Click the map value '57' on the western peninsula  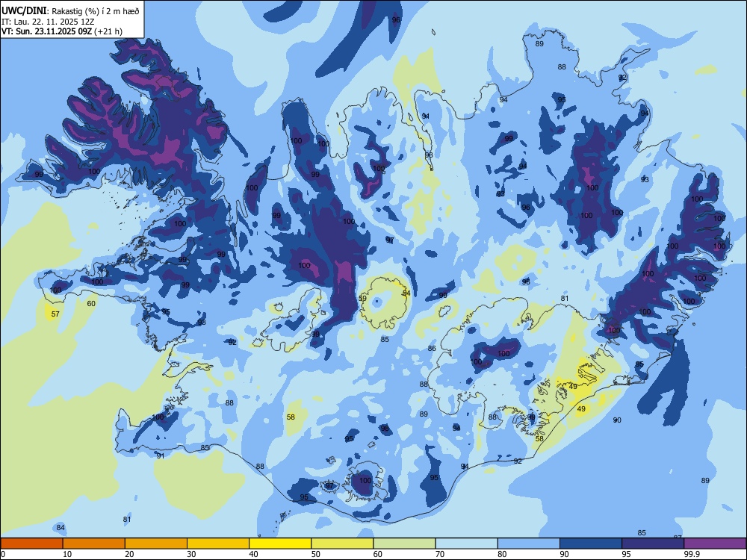pyautogui.click(x=55, y=314)
